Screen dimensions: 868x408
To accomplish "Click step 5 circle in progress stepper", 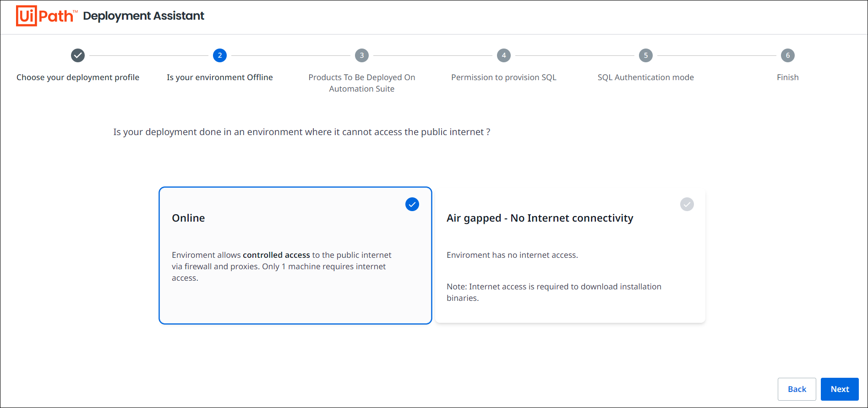I will tap(646, 55).
